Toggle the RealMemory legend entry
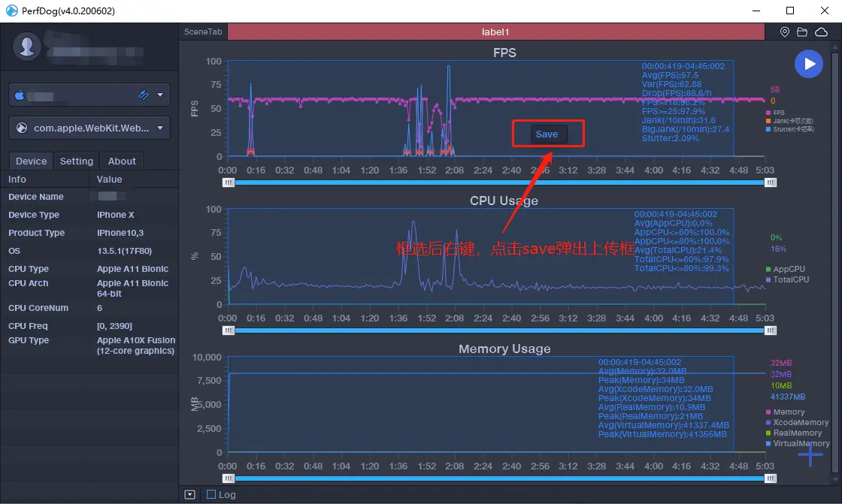The image size is (842, 504). 794,433
